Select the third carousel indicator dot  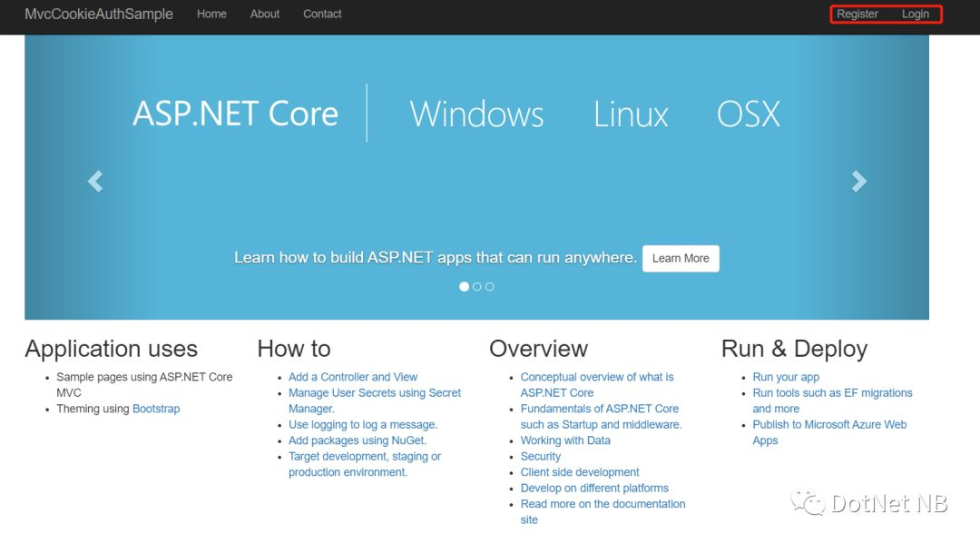(x=489, y=286)
